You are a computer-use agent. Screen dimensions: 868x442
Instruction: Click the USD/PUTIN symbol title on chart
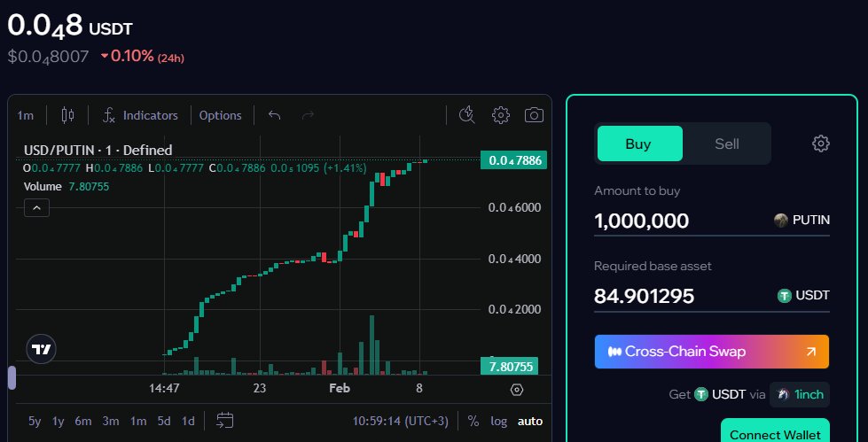[98, 150]
